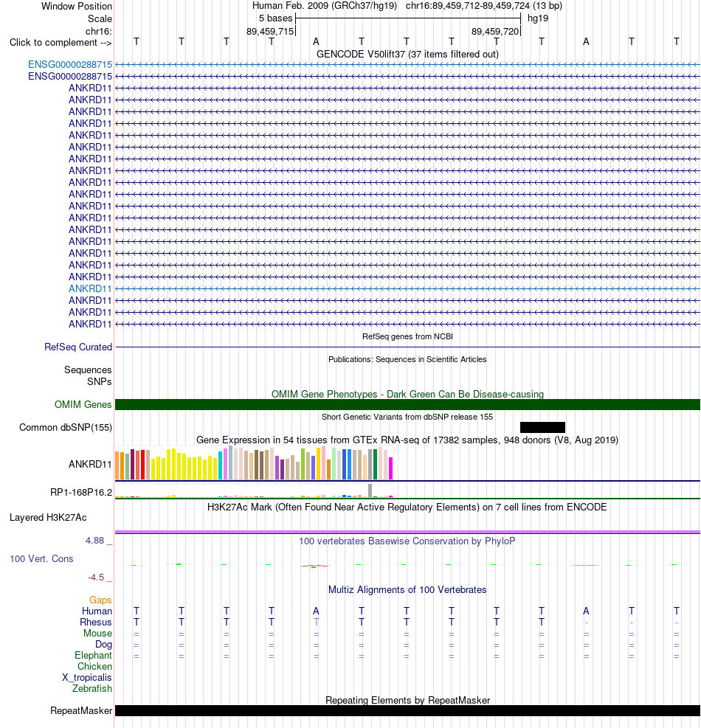This screenshot has width=701, height=728.
Task: Click the dark green OMIM Genes bar
Action: pos(407,404)
